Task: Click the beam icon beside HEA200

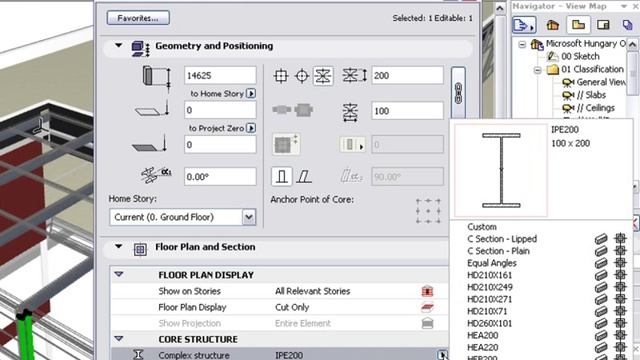Action: coord(601,335)
